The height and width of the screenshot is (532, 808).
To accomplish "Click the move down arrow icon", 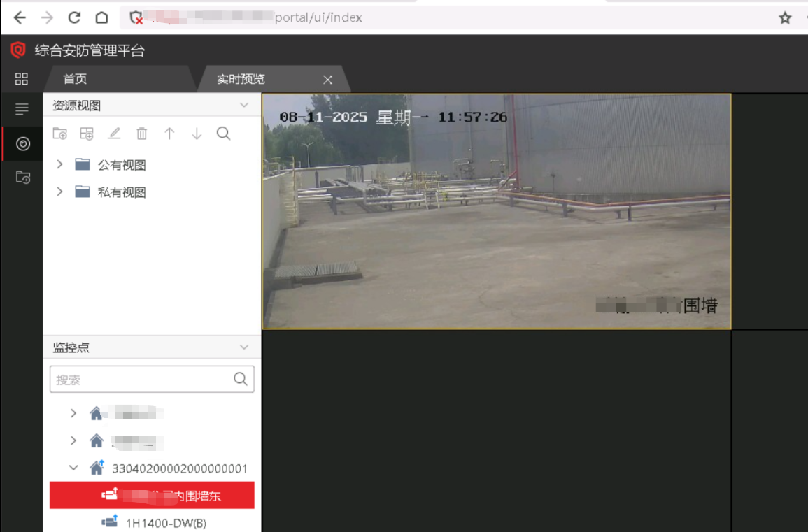I will pyautogui.click(x=197, y=134).
